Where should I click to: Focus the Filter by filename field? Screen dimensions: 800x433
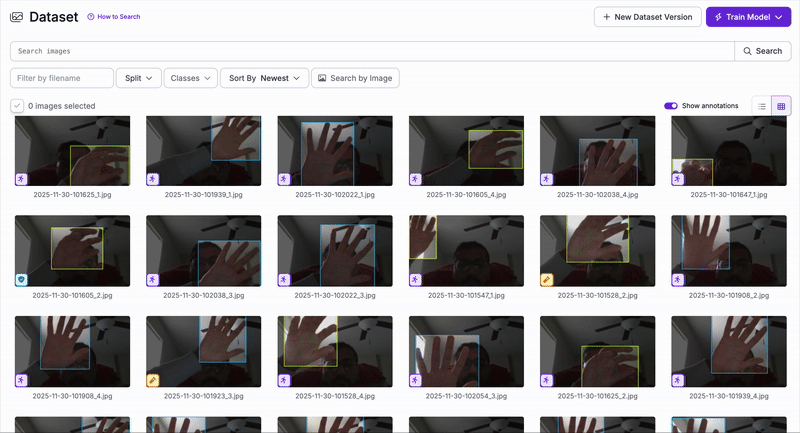click(x=62, y=78)
